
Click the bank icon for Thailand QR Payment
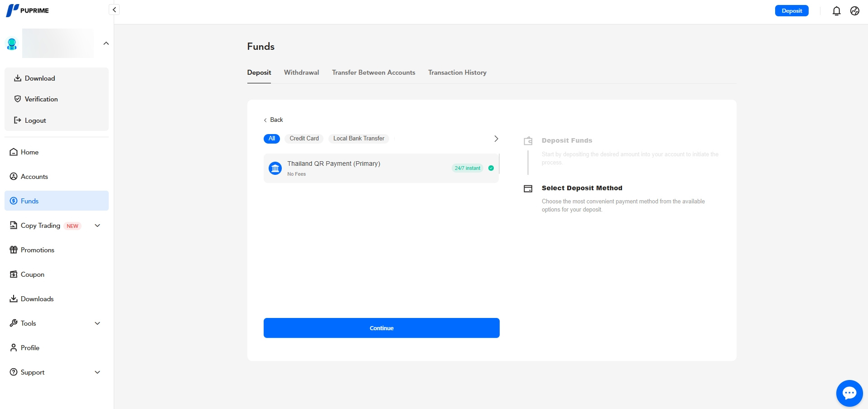click(275, 168)
